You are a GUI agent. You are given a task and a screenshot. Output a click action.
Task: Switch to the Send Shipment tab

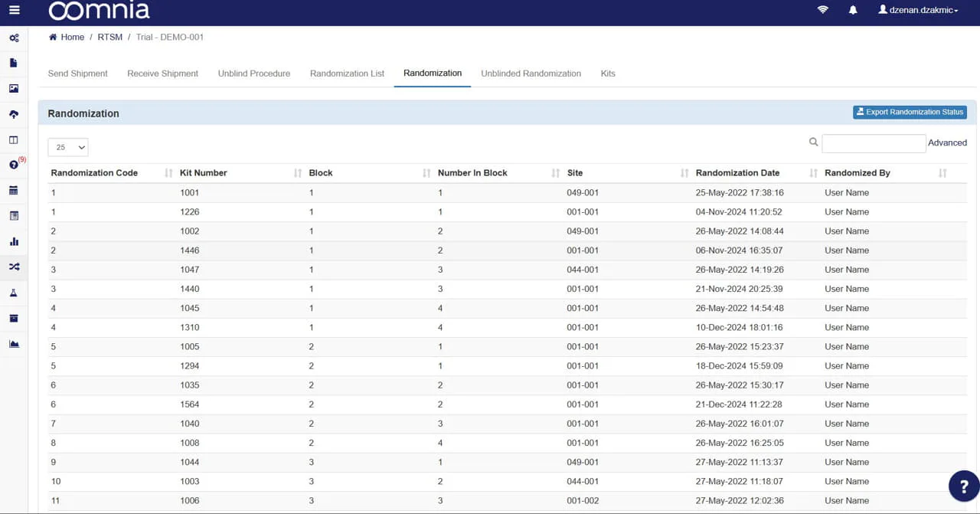click(78, 74)
